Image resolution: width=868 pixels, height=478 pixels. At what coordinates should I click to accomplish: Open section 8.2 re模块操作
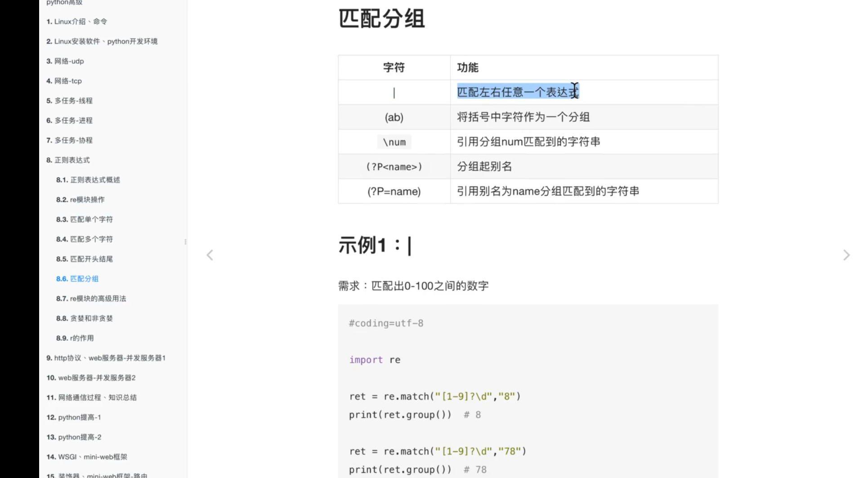click(81, 200)
